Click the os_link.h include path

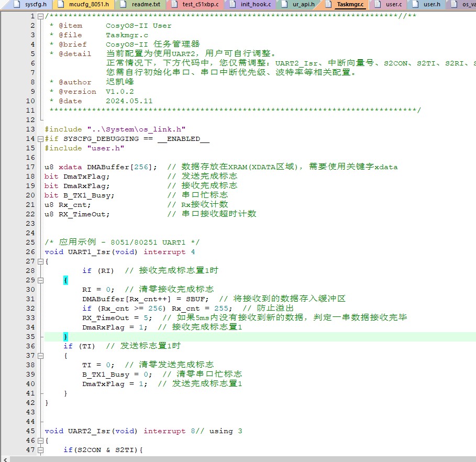(x=136, y=129)
